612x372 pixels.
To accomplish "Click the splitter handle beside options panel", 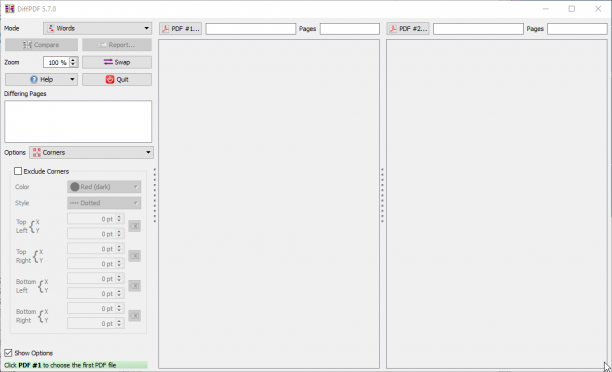I will tap(155, 195).
